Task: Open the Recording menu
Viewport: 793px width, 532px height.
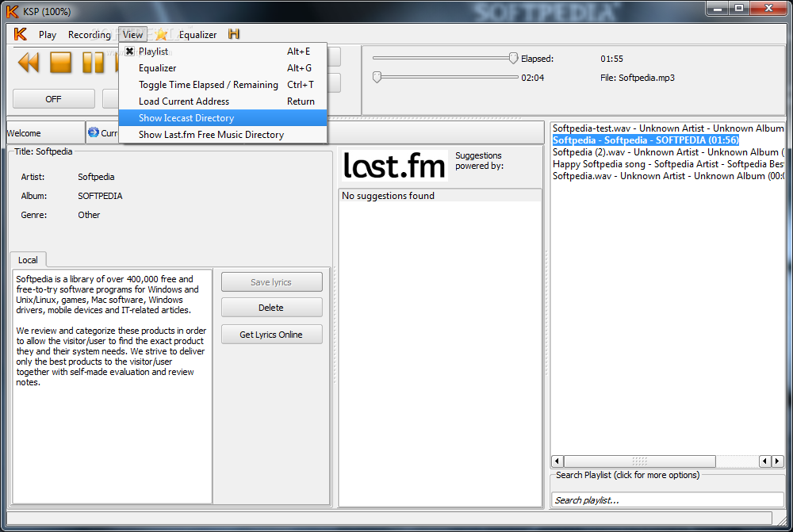Action: (x=90, y=34)
